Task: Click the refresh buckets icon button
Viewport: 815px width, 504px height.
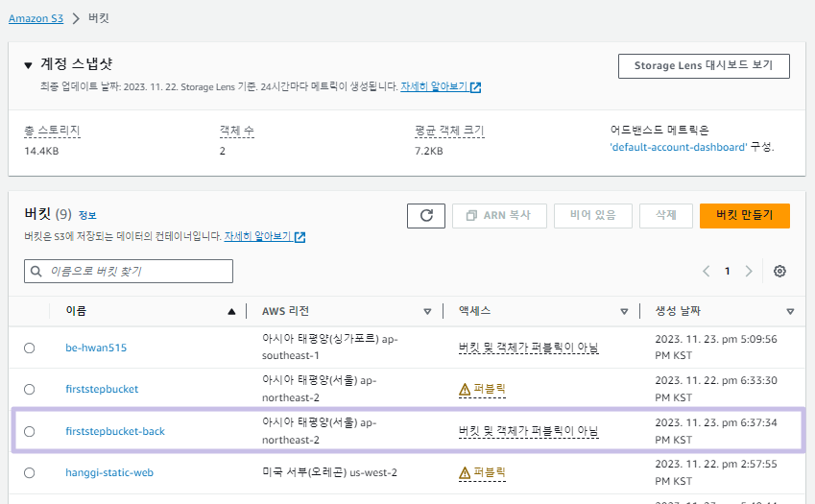Action: (425, 216)
